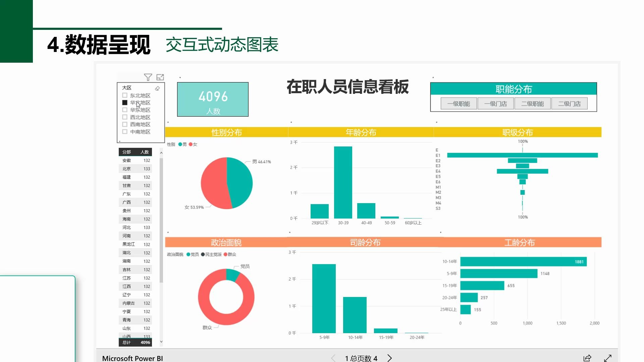Image resolution: width=644 pixels, height=362 pixels.
Task: Uncheck the 华北地区 checkbox
Action: pyautogui.click(x=125, y=103)
